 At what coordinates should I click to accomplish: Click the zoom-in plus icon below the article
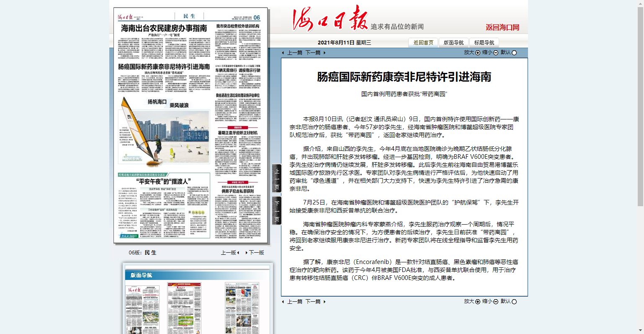coord(478,302)
